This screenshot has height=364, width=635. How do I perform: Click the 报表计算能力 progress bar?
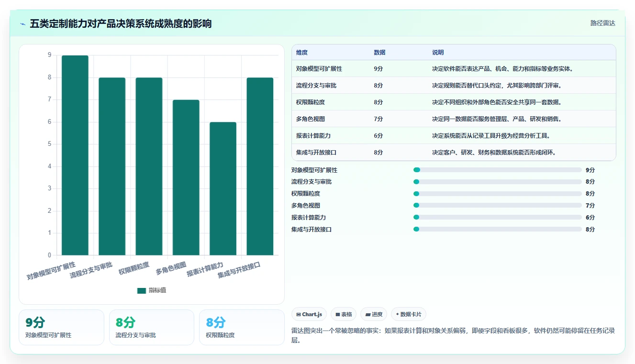click(x=498, y=217)
